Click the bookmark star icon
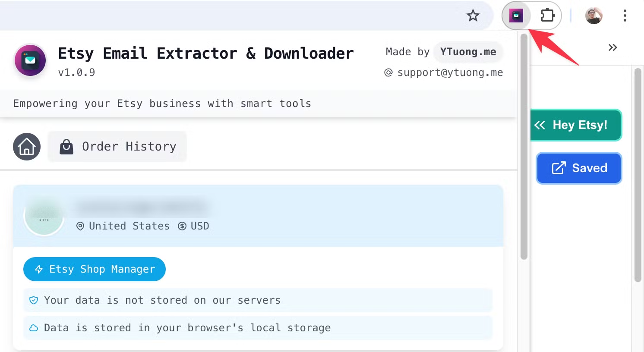 coord(473,16)
